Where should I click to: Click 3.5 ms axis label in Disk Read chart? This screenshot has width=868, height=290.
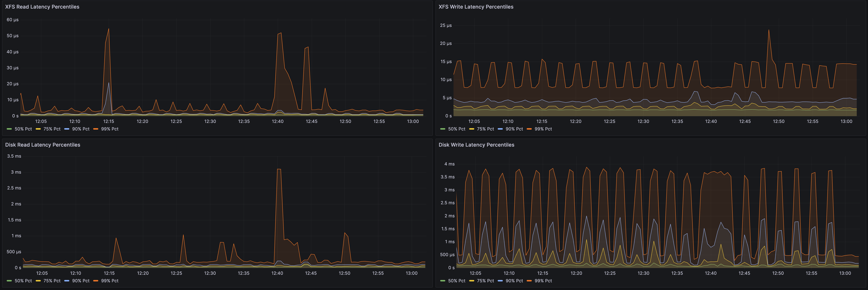pos(14,156)
